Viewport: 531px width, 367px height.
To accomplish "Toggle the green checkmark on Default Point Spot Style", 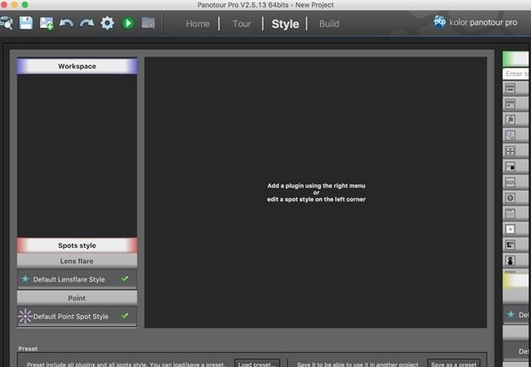I will tap(125, 316).
